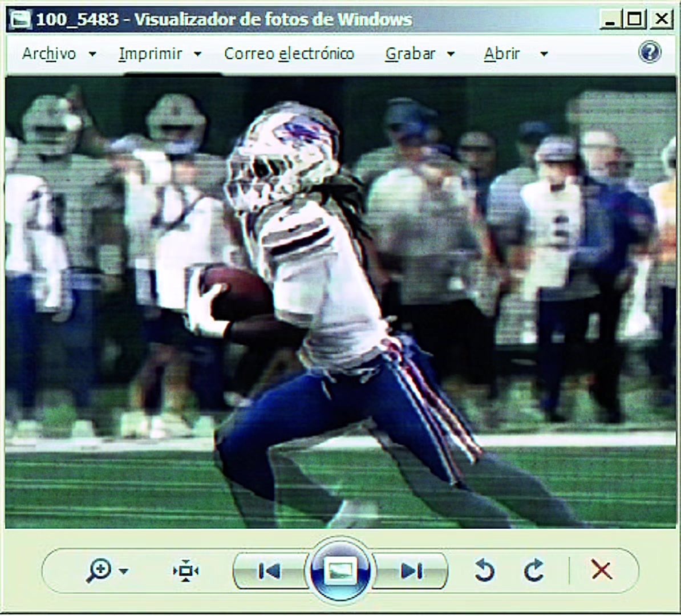
Task: Open the Imprimir menu
Action: (x=150, y=54)
